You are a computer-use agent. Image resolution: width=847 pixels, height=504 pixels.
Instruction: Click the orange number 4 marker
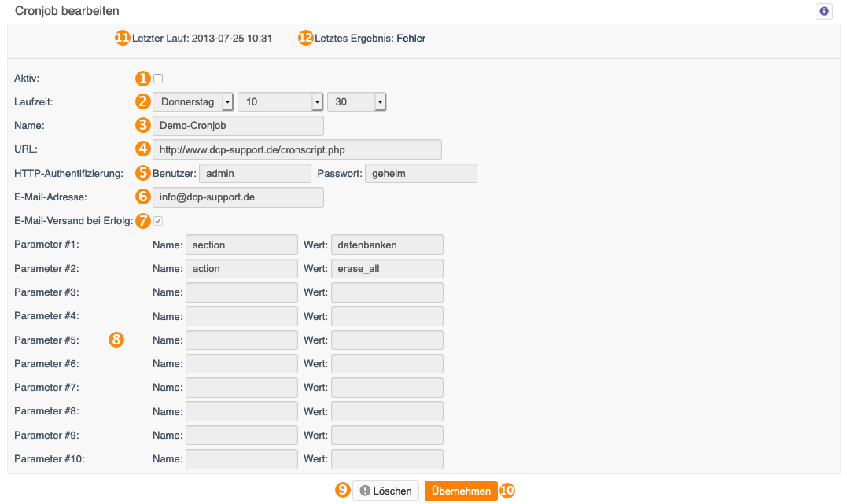(142, 149)
